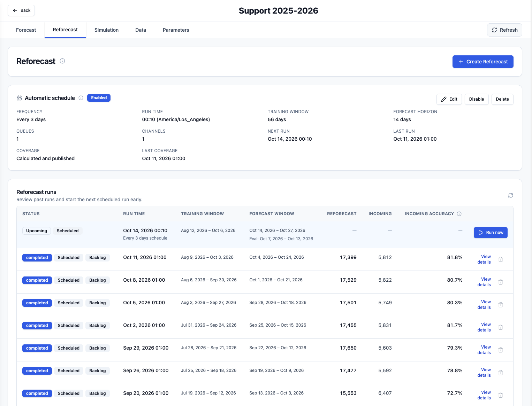Click the Incoming Accuracy info icon
Viewport: 532px width, 406px height.
(x=459, y=214)
